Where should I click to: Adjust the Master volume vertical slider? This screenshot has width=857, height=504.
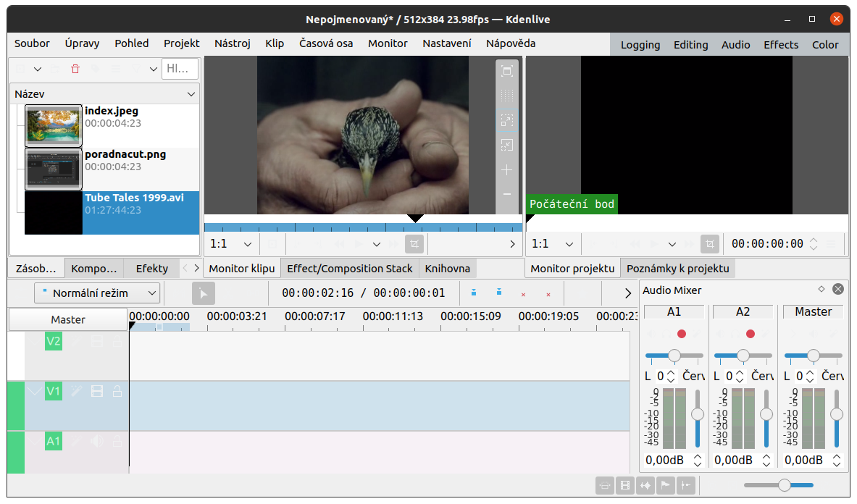[836, 419]
